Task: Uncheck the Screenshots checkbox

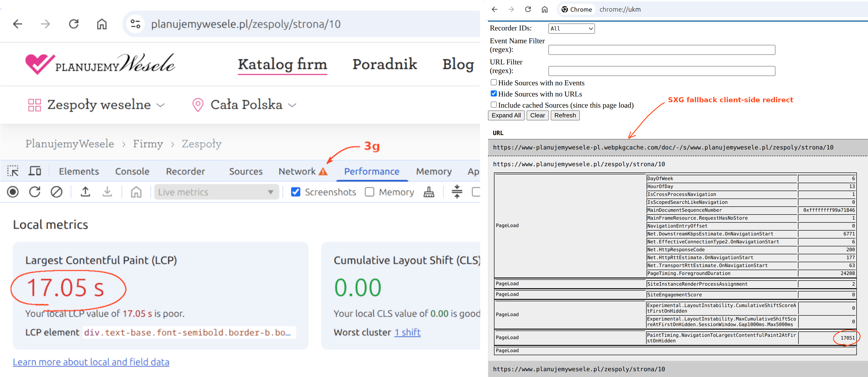Action: [x=296, y=192]
